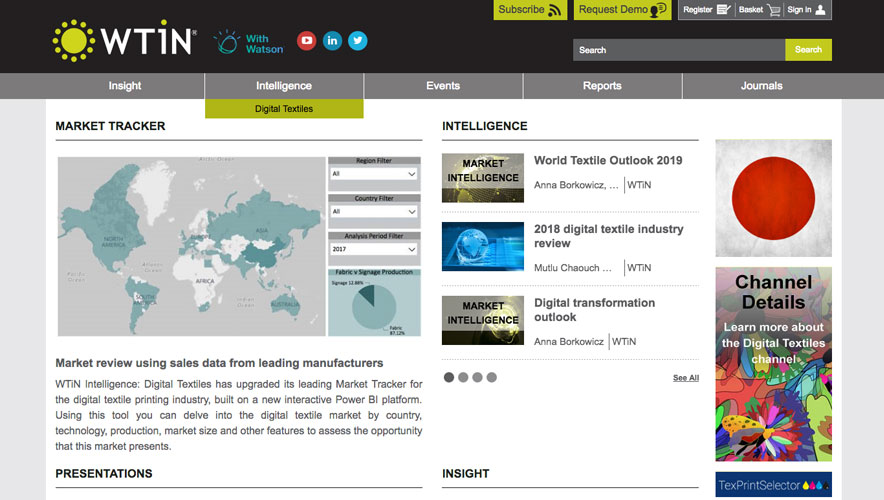Open the Japan flag banner

click(x=774, y=198)
